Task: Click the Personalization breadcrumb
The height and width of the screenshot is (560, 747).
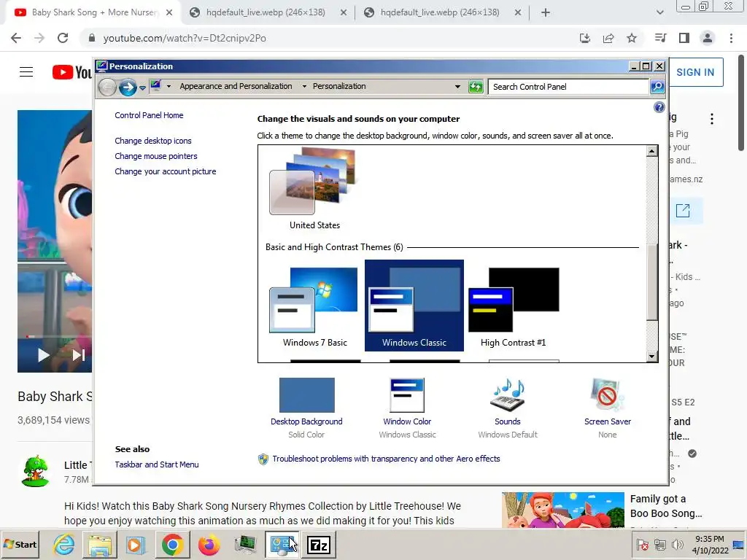Action: tap(339, 86)
